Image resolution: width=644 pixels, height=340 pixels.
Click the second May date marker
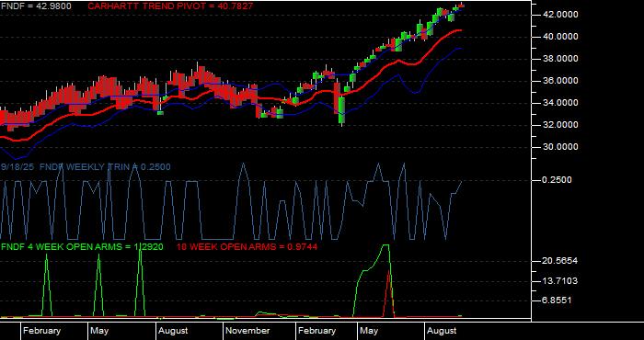(x=369, y=331)
